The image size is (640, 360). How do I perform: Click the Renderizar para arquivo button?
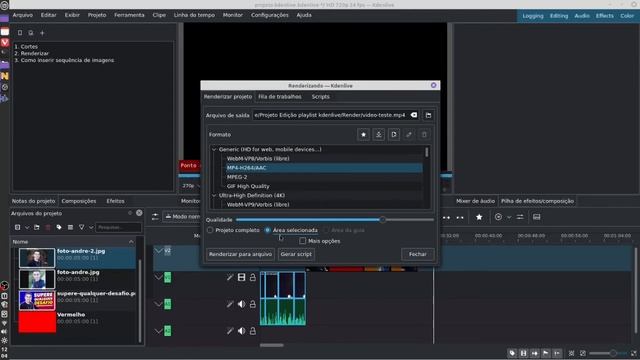[240, 254]
